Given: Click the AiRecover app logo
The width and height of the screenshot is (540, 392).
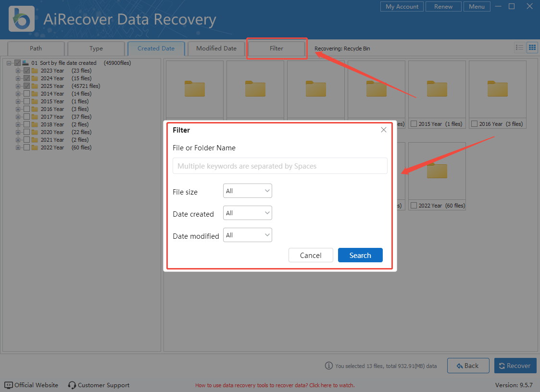Looking at the screenshot, I should (22, 19).
